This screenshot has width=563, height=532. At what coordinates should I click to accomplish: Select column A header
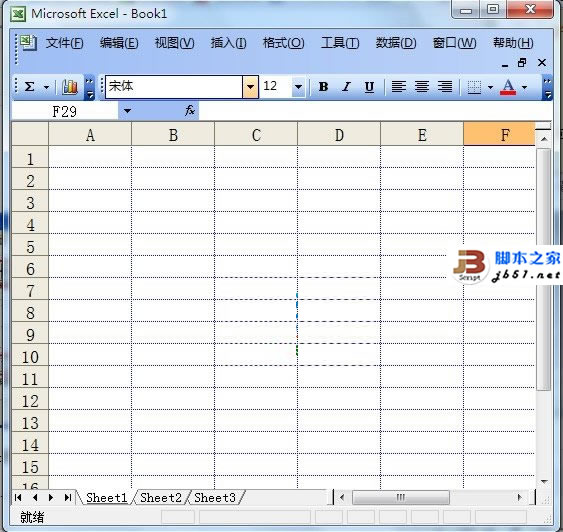coord(90,135)
